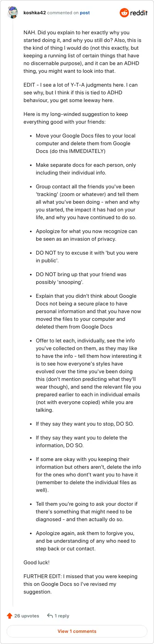Click the reddit wordmark text
Screen dimensions: 154x644
click(x=139, y=13)
